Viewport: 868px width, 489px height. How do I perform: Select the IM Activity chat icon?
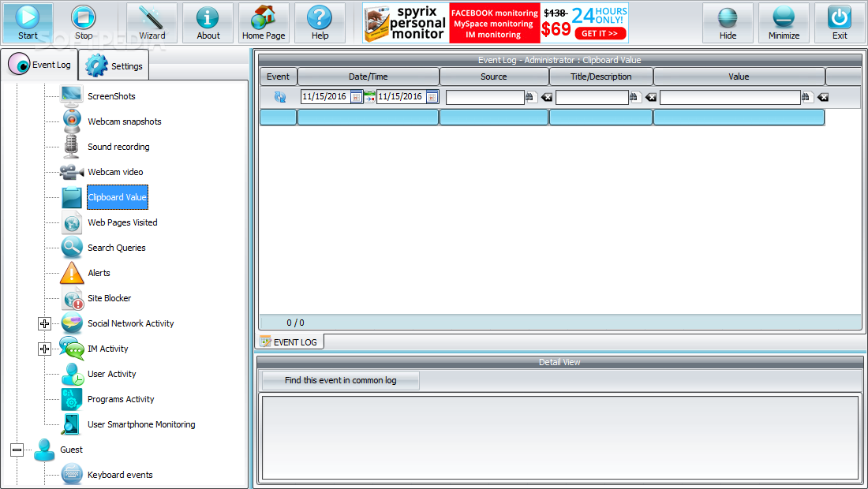pyautogui.click(x=72, y=349)
